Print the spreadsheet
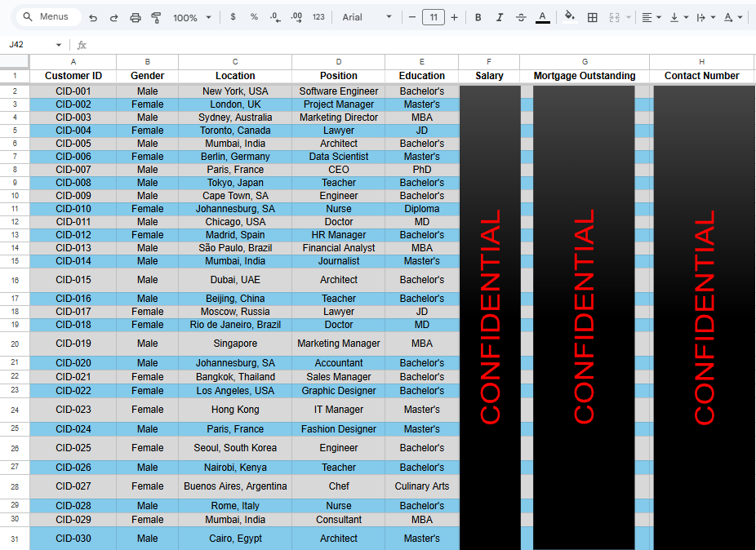 click(136, 18)
